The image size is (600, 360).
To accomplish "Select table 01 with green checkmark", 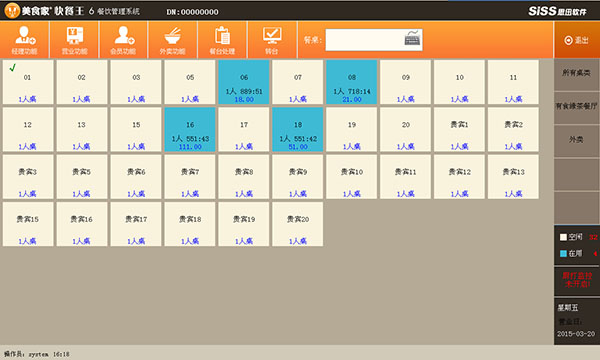I will click(x=28, y=82).
